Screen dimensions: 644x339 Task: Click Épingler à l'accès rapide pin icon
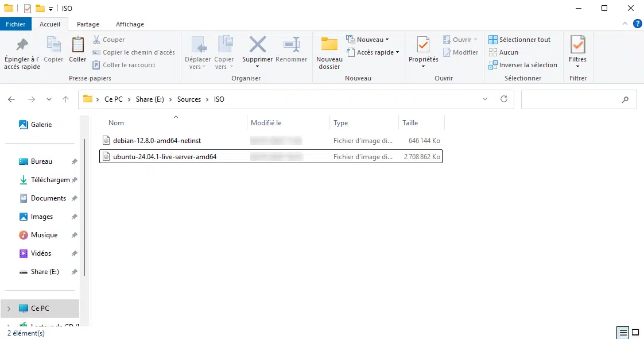pos(22,44)
